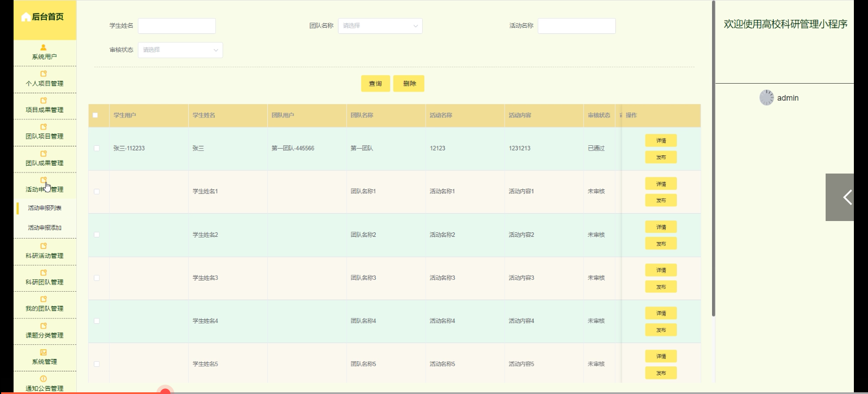
Task: Check the row for 学生姓名3
Action: [x=97, y=278]
